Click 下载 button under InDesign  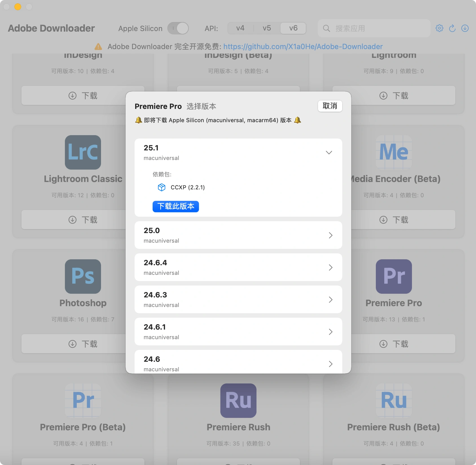click(83, 96)
